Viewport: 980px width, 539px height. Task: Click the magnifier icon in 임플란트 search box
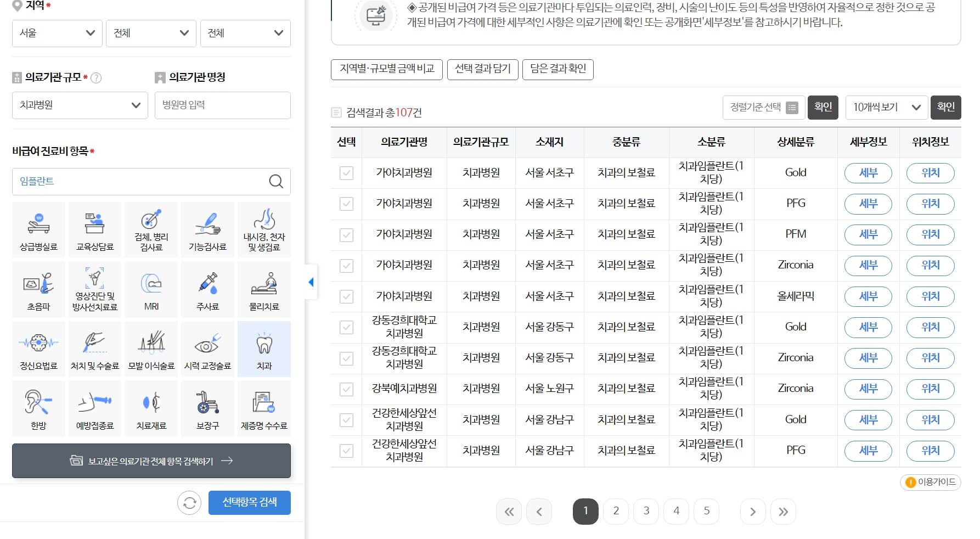(x=276, y=181)
